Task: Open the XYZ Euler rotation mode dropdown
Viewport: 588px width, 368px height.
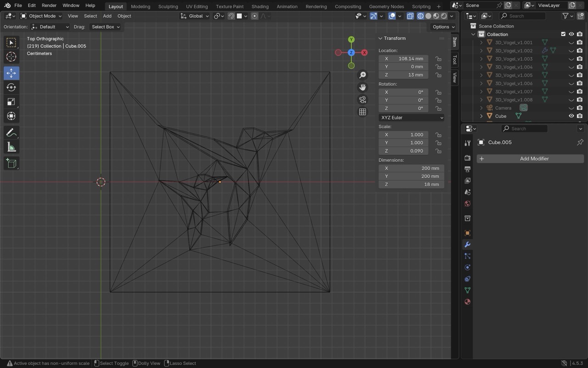Action: pos(411,117)
